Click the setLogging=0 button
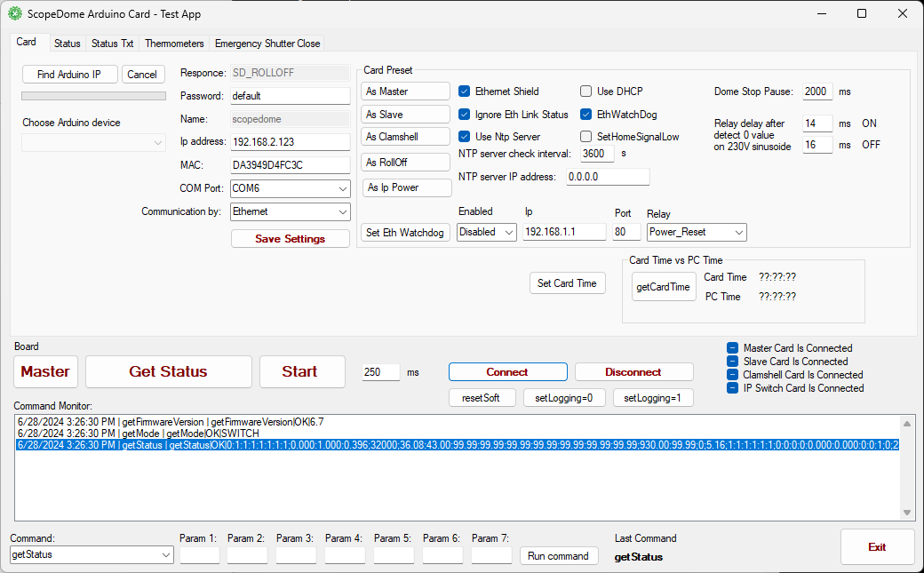This screenshot has height=573, width=924. tap(564, 398)
